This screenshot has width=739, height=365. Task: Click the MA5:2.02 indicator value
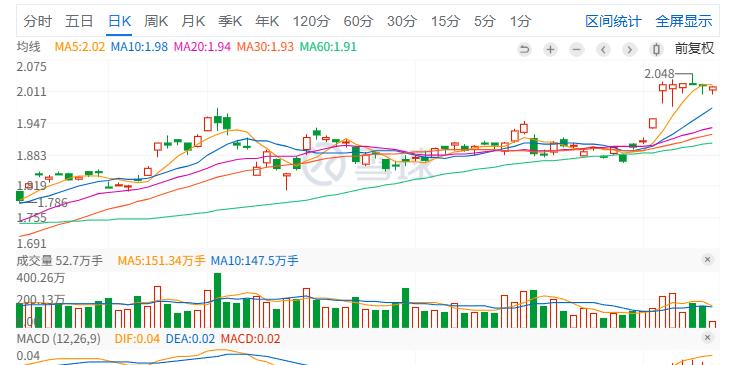point(80,47)
